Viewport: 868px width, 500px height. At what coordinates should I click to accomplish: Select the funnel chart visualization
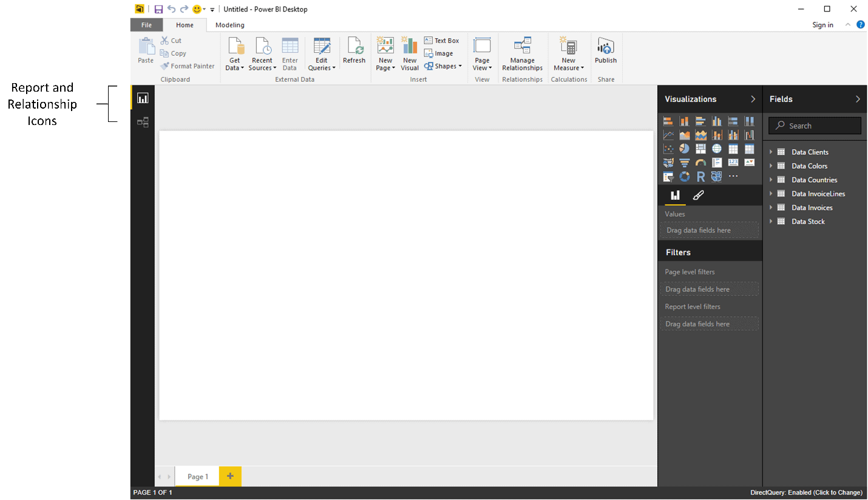point(685,163)
